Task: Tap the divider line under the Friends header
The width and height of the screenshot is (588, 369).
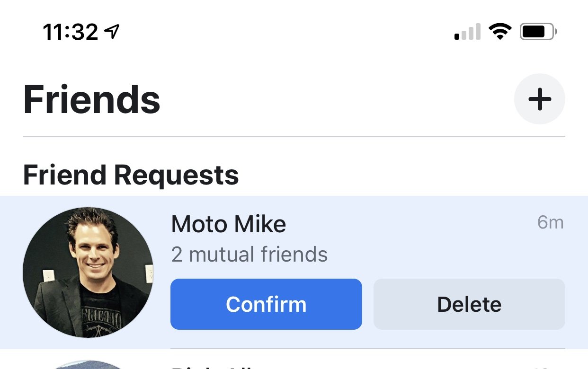Action: pyautogui.click(x=294, y=136)
